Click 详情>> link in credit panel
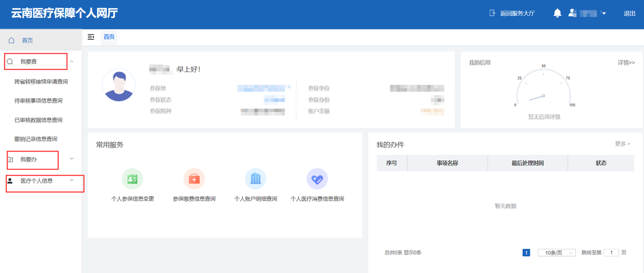This screenshot has width=644, height=273. pos(626,63)
